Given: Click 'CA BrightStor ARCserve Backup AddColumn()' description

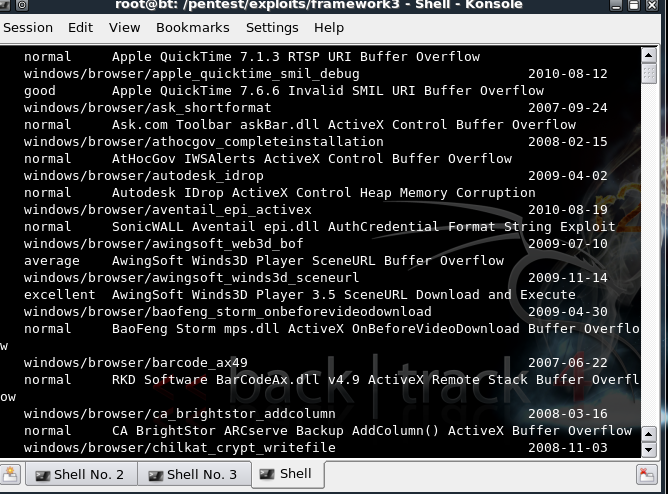Looking at the screenshot, I should click(x=372, y=431).
